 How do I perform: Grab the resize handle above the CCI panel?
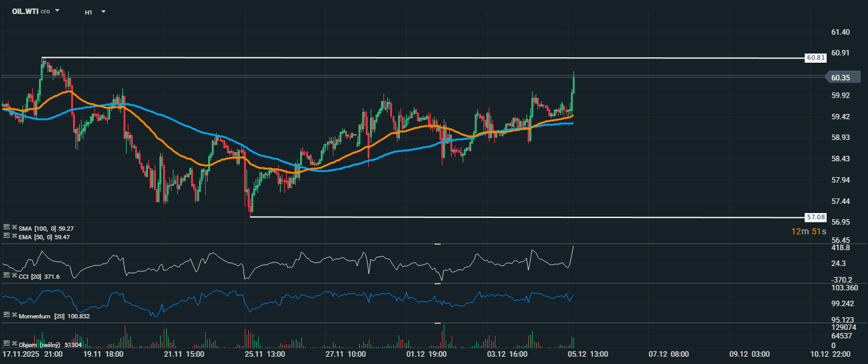[437, 244]
